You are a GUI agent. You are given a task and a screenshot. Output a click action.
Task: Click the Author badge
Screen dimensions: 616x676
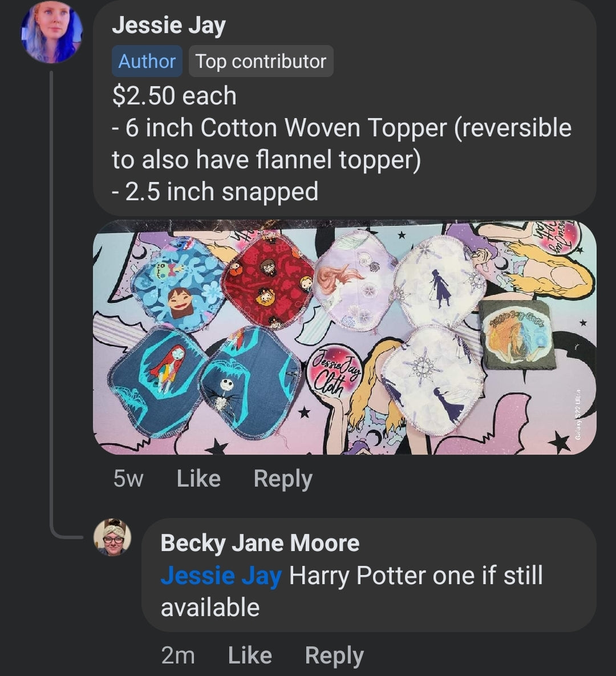coord(147,61)
